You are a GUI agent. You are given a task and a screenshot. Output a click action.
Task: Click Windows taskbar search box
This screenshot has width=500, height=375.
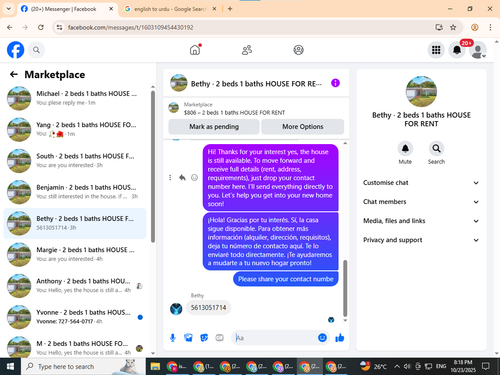[83, 367]
